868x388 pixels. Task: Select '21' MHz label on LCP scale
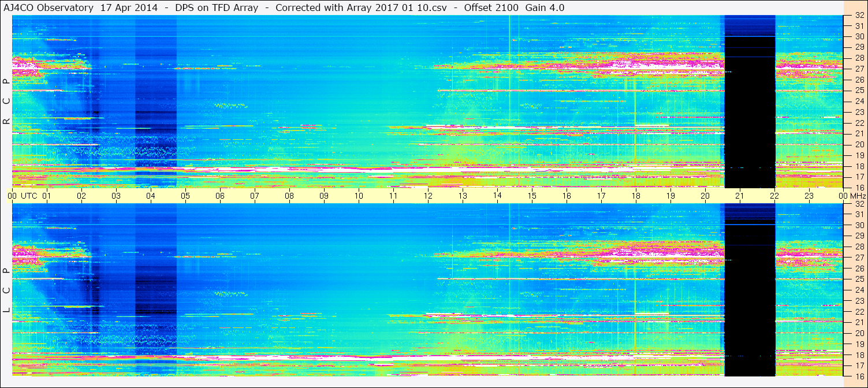(859, 322)
